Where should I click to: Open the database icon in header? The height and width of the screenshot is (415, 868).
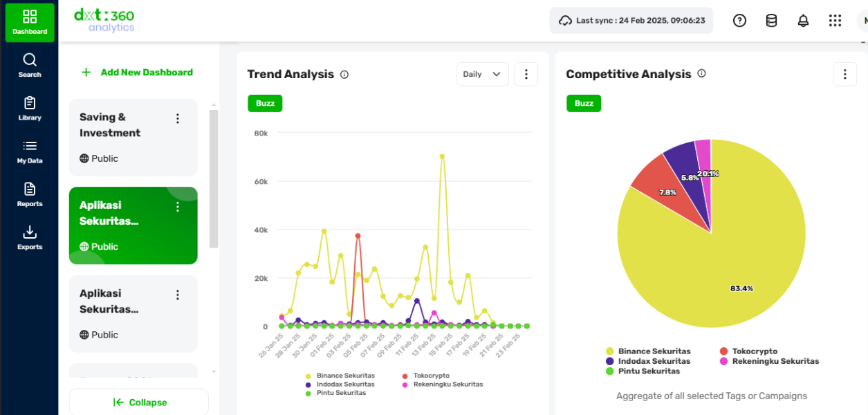tap(771, 21)
